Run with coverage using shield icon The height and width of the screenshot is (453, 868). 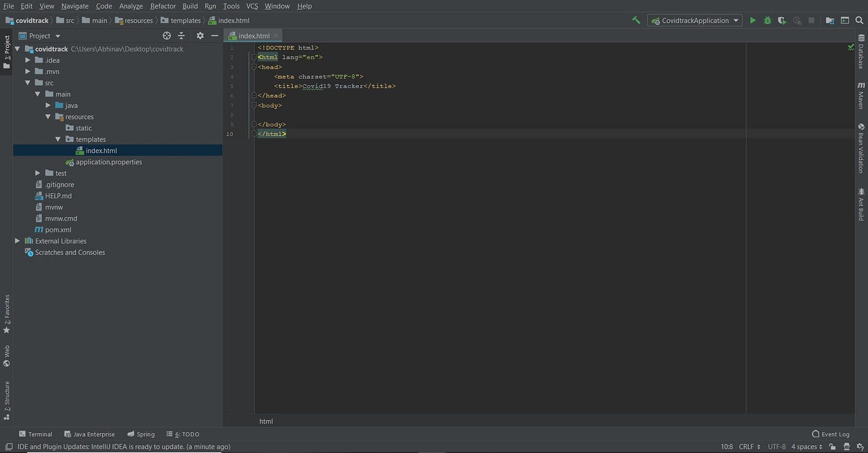click(782, 20)
